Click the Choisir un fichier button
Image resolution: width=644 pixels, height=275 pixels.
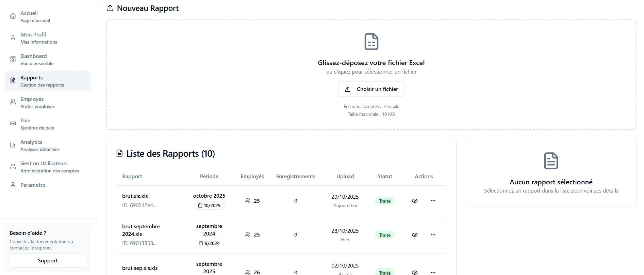[x=371, y=89]
